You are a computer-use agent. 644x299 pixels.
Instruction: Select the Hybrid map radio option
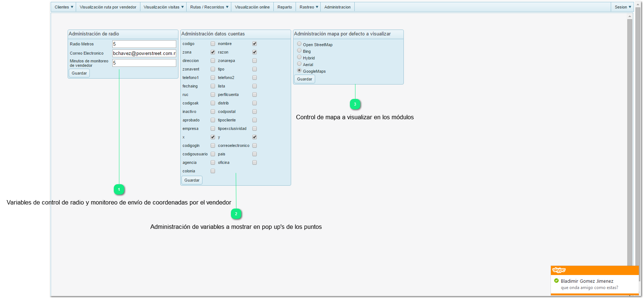pos(299,57)
